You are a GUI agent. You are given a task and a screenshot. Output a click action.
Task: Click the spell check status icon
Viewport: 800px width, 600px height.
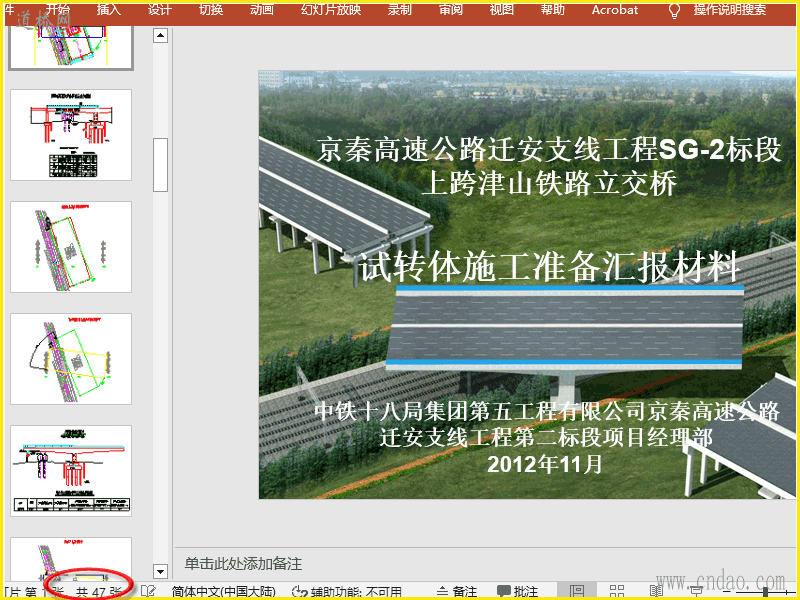click(148, 591)
